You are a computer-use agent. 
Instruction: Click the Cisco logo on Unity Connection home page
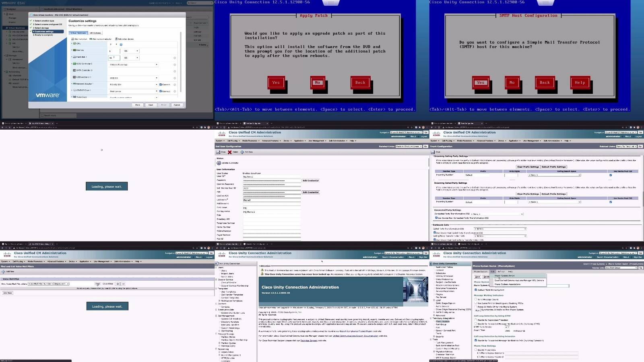coord(222,254)
